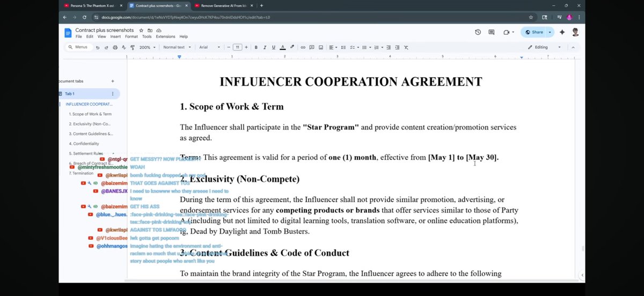Open the numbered list options arrow

click(382, 47)
